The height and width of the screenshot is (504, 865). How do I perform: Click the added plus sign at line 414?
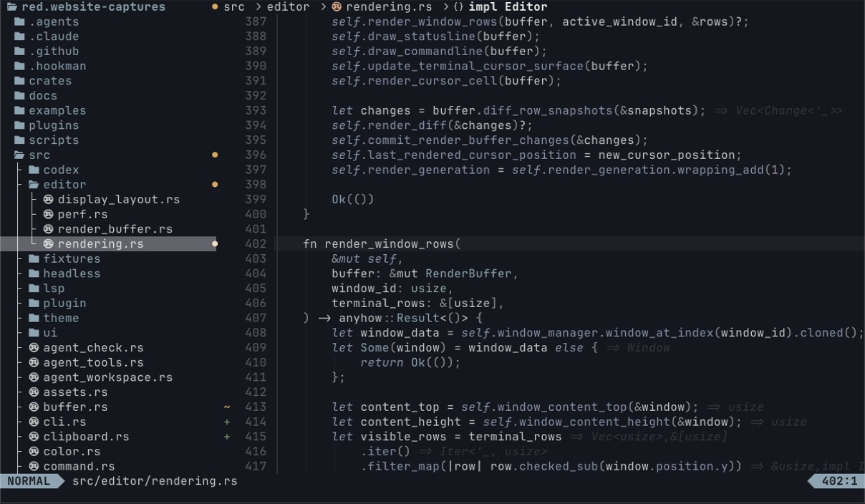[x=227, y=422]
